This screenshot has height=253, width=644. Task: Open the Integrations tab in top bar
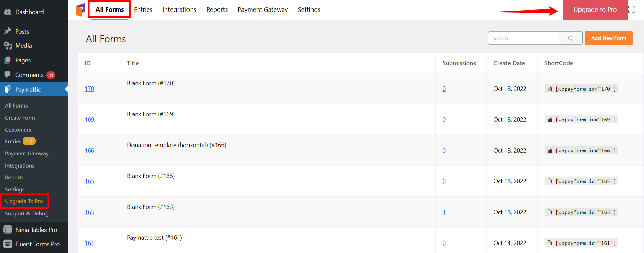coord(179,9)
